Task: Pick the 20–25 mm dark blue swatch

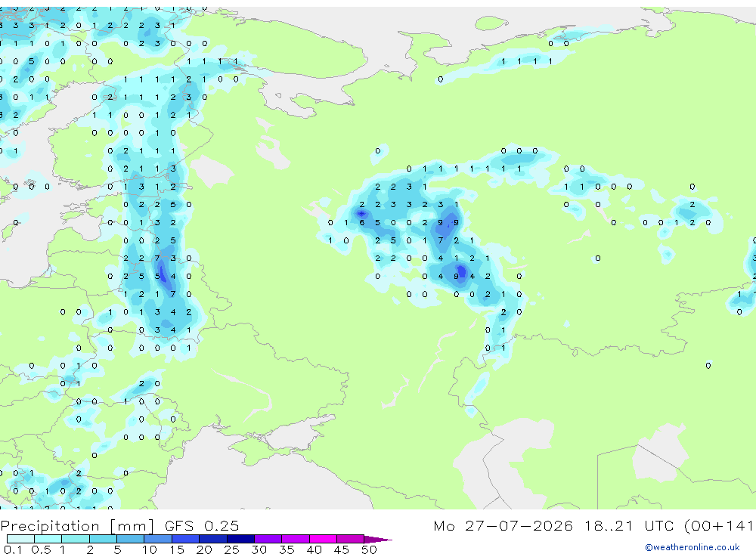Action: pos(213,539)
